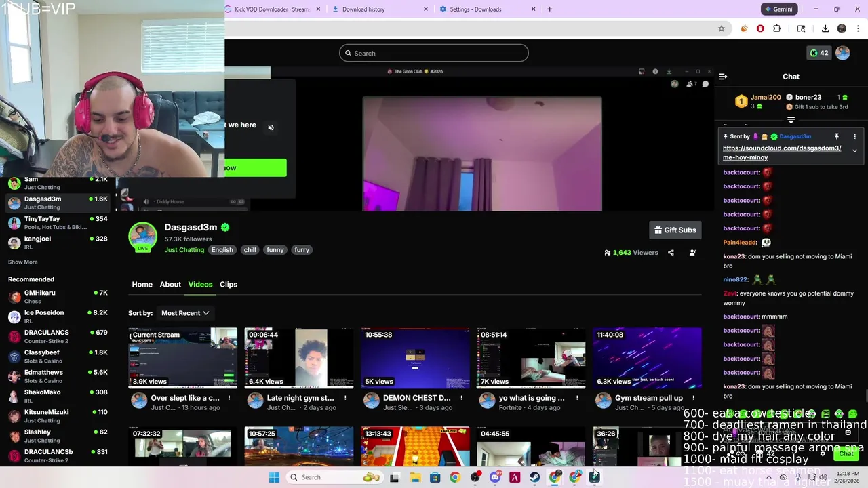This screenshot has width=868, height=488.
Task: Open TinyTayTay's channel in the sidebar
Action: pos(58,223)
